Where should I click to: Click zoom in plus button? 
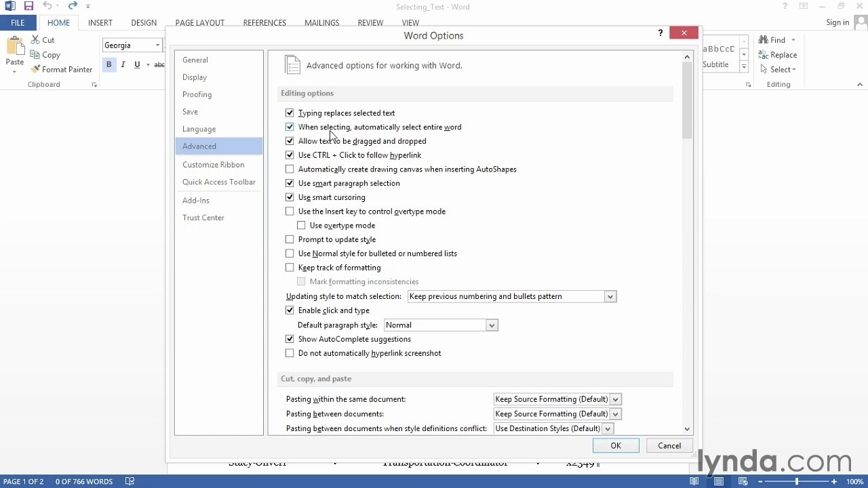point(833,481)
